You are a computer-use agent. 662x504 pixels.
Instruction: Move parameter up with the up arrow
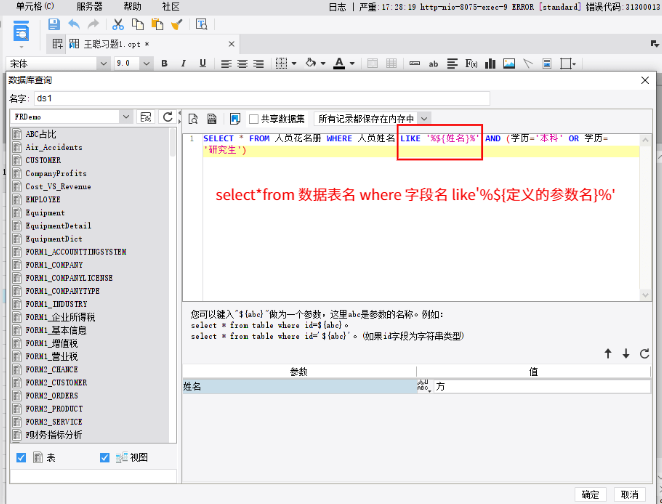608,354
